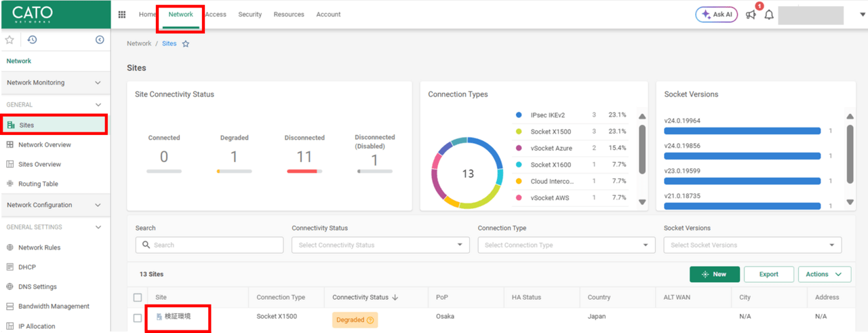Expand the Connectivity Status filter dropdown
This screenshot has width=868, height=333.
pyautogui.click(x=380, y=245)
